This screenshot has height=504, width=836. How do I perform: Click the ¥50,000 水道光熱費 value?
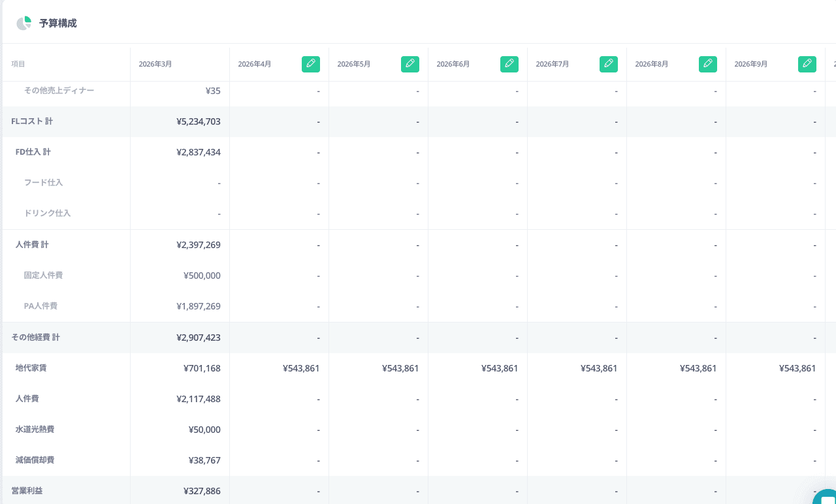pos(204,430)
